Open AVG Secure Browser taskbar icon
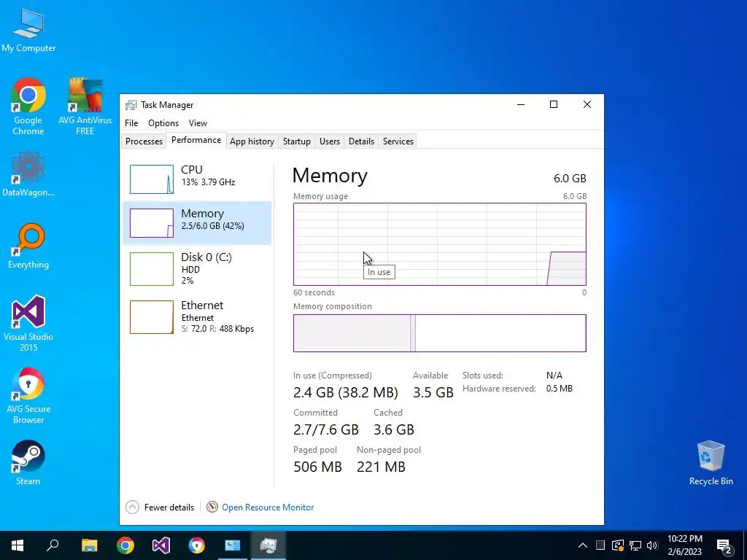Viewport: 747px width, 560px height. pyautogui.click(x=196, y=545)
